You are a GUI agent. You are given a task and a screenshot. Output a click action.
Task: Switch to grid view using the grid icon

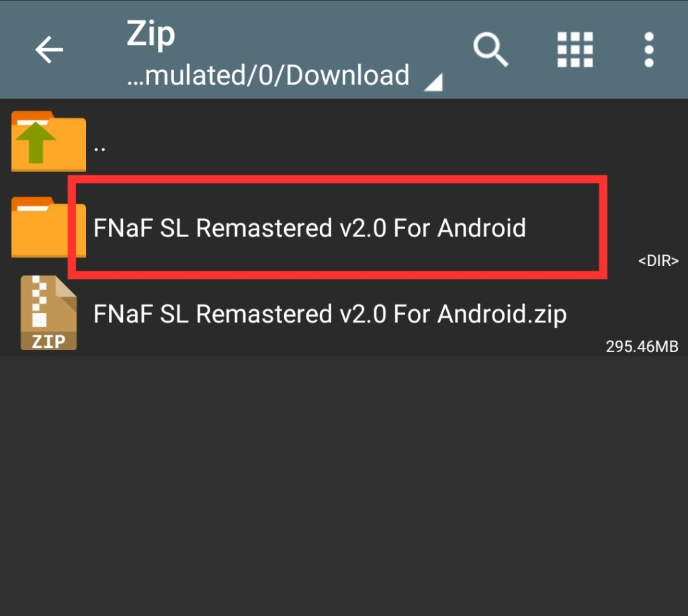tap(575, 50)
